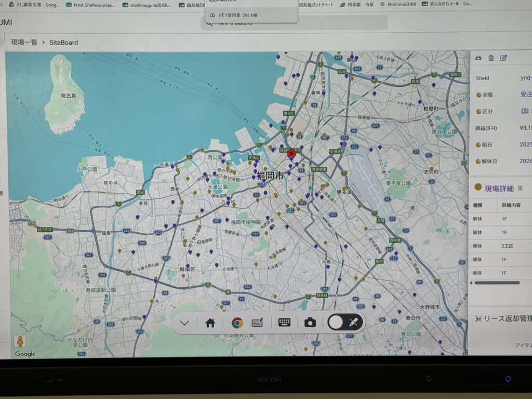The height and width of the screenshot is (399, 532).
Task: Switch to the 皆んなのGメール tab
Action: pos(447,4)
